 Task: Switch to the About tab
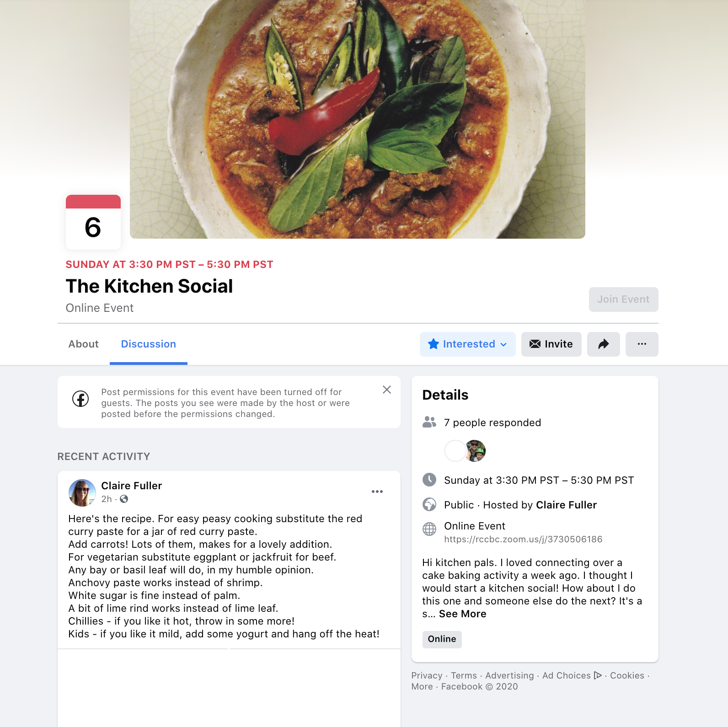click(x=84, y=344)
